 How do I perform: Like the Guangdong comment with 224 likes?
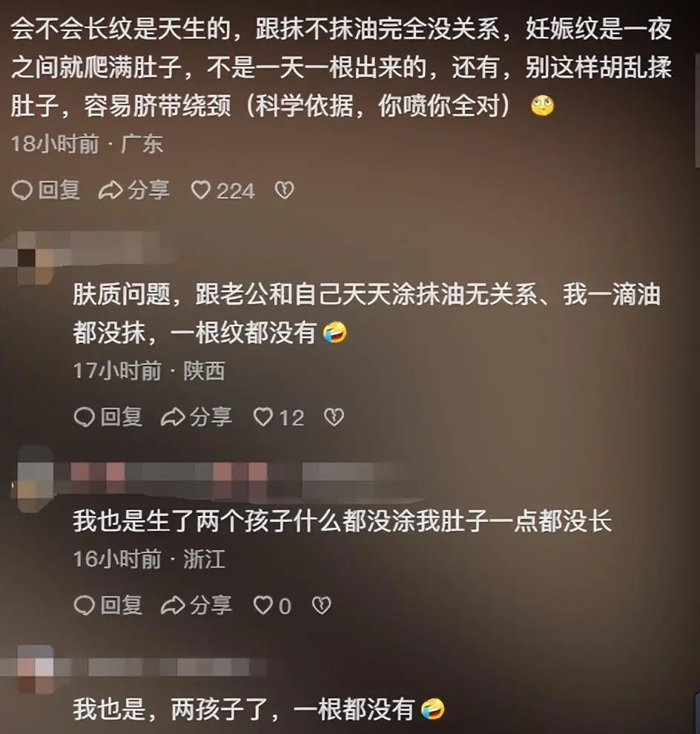(x=223, y=191)
